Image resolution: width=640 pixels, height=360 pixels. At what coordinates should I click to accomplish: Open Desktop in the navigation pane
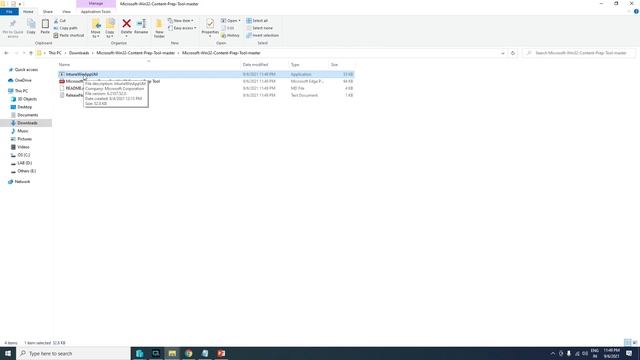(x=24, y=107)
